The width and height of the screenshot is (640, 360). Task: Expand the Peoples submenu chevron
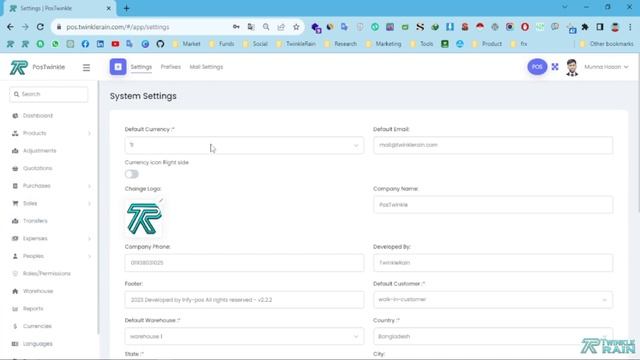[x=89, y=256]
